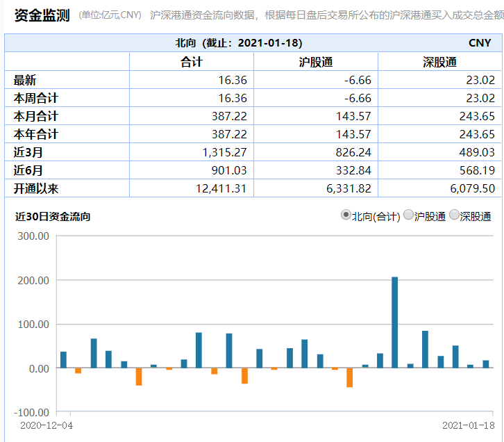Click the 12,411.31 total value cell
Screen dimensions: 504x442
click(218, 188)
